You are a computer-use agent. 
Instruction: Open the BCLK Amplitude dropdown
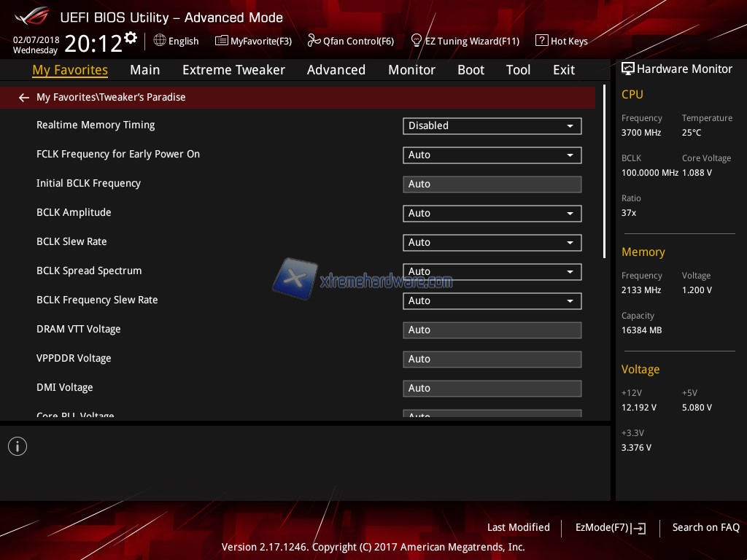(x=492, y=214)
